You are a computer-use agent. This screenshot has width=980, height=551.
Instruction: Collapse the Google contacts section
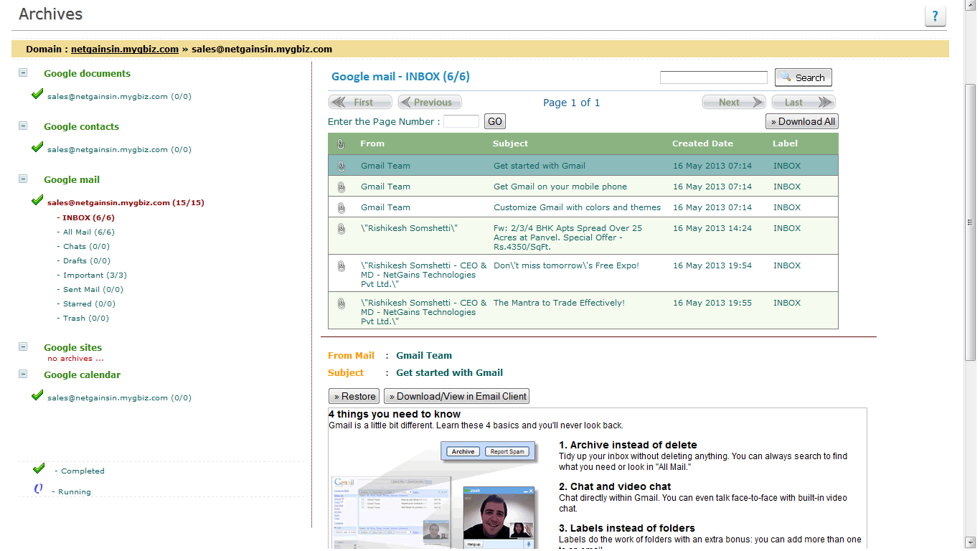(x=23, y=126)
